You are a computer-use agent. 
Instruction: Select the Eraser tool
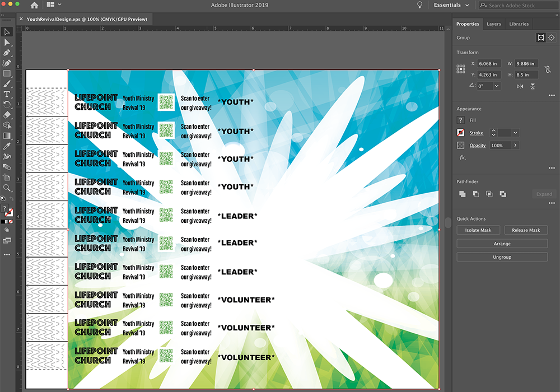click(x=7, y=115)
